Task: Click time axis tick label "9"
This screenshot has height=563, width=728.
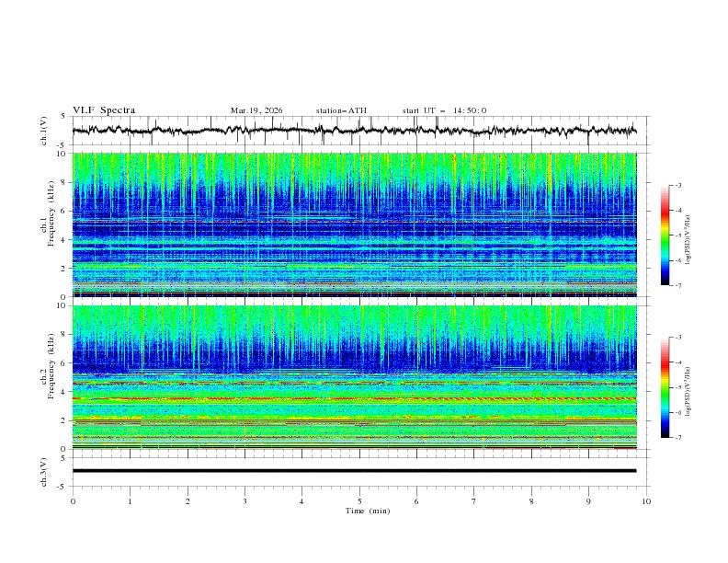Action: point(588,501)
